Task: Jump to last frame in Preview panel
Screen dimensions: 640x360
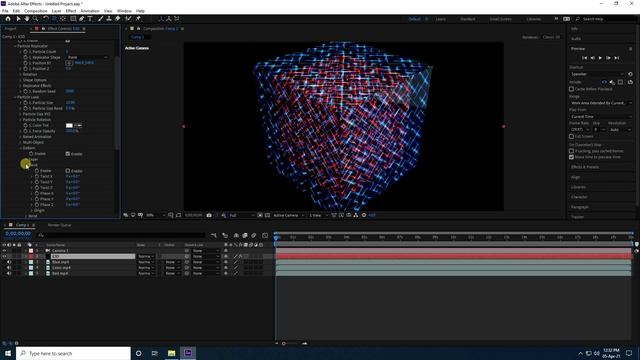Action: tap(617, 58)
